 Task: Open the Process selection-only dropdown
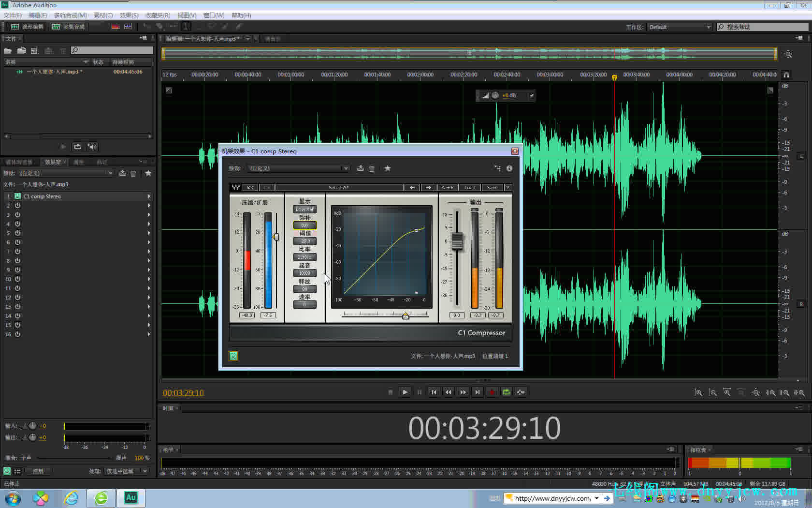(127, 471)
